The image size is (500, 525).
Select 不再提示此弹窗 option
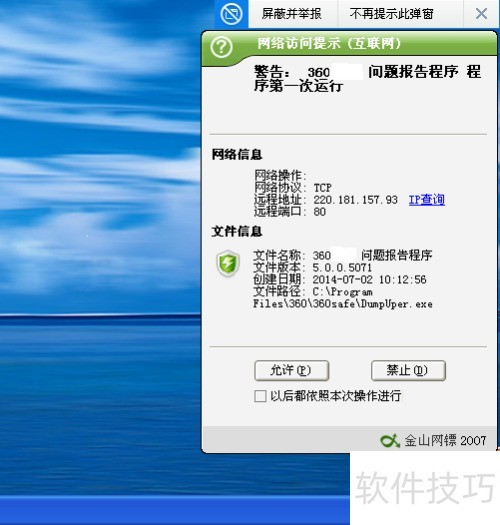[391, 14]
